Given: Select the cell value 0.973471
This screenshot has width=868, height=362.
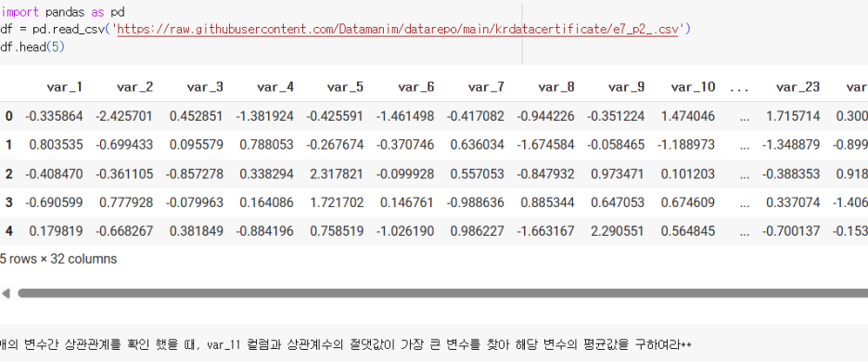Looking at the screenshot, I should 618,174.
